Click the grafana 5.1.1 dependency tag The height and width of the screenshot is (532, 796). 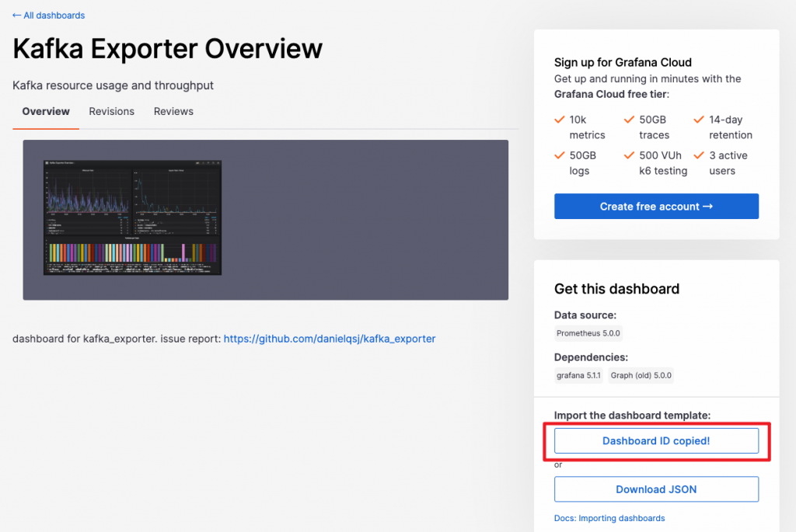pyautogui.click(x=578, y=375)
